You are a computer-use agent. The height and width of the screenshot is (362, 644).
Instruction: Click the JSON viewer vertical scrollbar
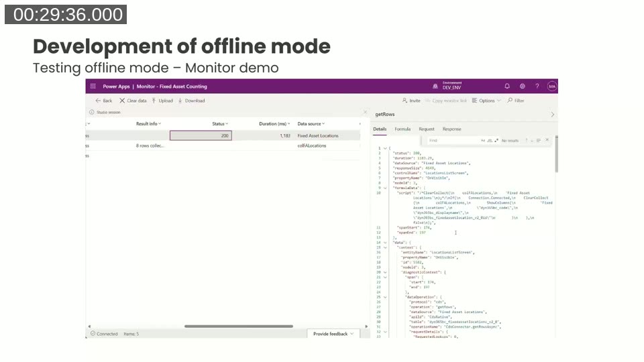(557, 154)
